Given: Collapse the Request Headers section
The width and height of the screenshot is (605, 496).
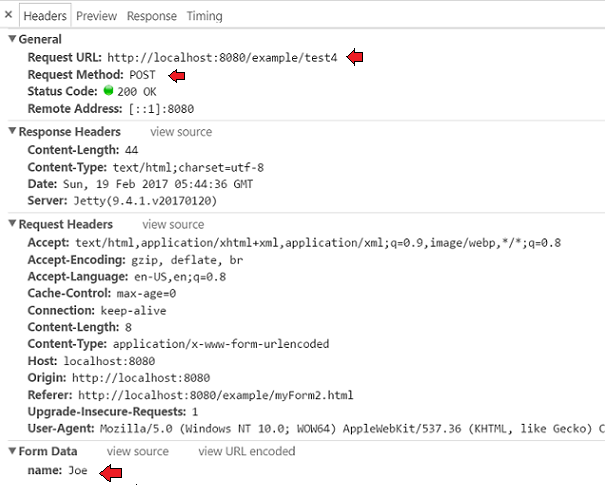Looking at the screenshot, I should 12,225.
